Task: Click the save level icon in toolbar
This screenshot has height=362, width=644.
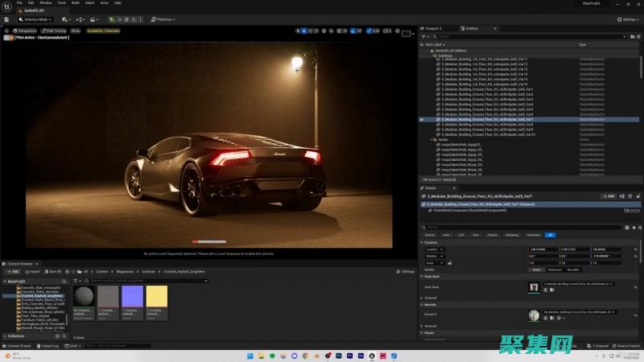Action: (6, 19)
